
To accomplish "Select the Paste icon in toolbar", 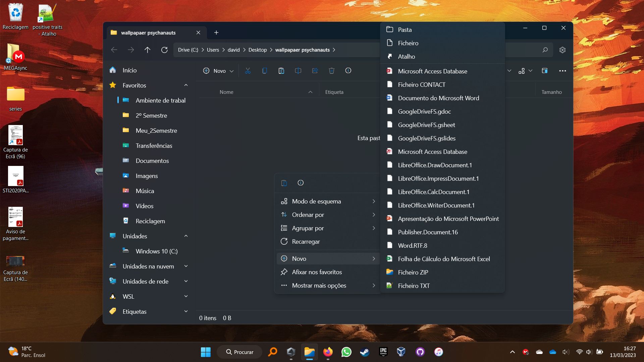I will tap(281, 71).
